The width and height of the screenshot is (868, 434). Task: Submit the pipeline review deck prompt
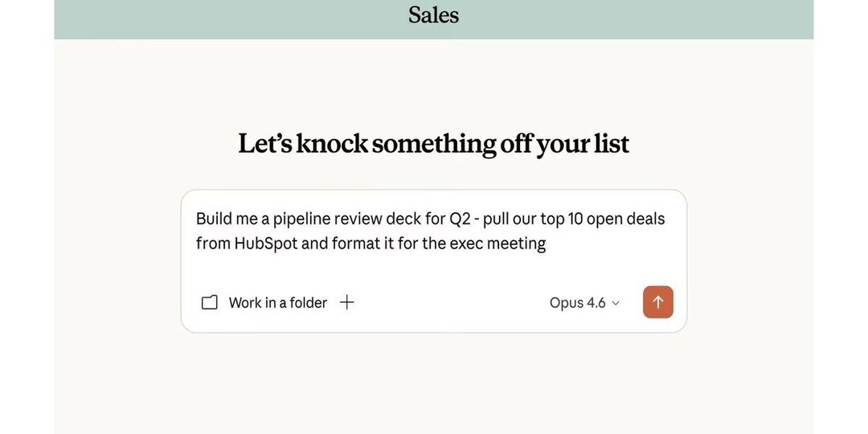tap(658, 302)
